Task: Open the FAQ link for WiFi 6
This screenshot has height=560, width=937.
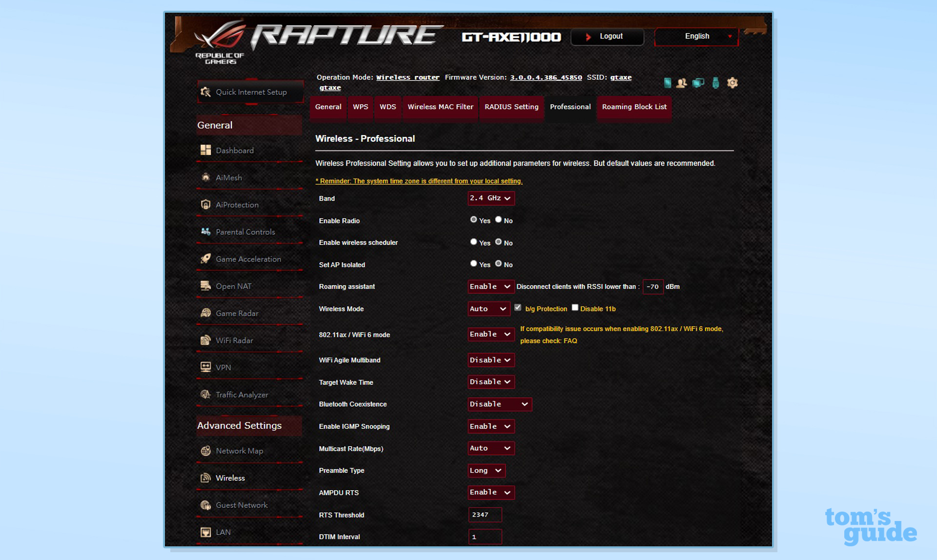Action: [x=570, y=341]
